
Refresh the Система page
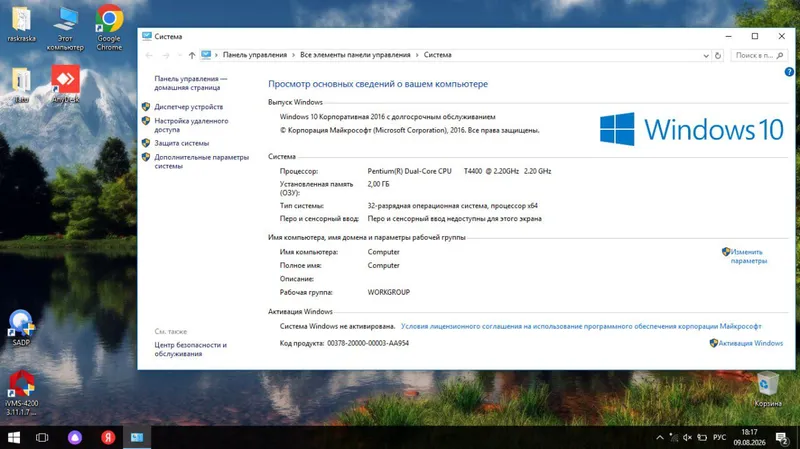click(718, 56)
